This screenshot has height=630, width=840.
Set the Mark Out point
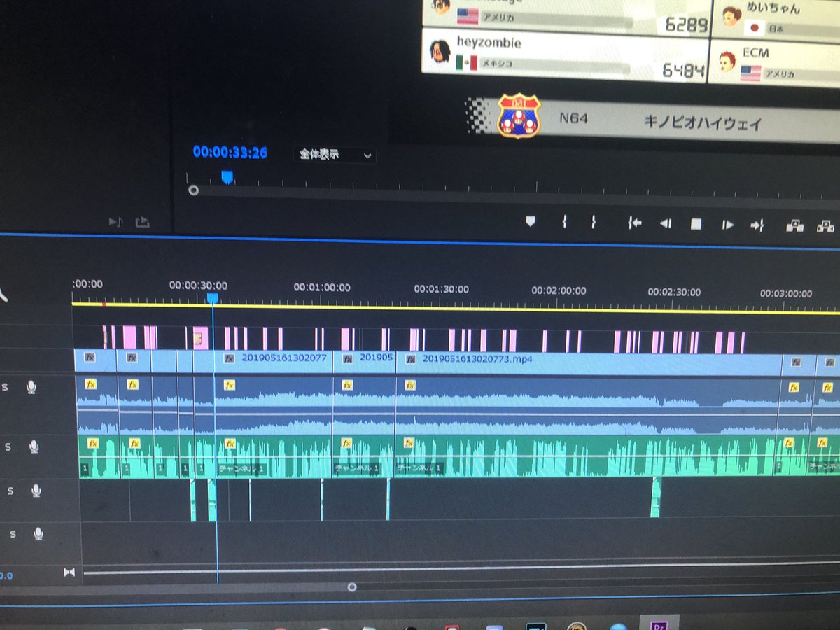(x=594, y=222)
